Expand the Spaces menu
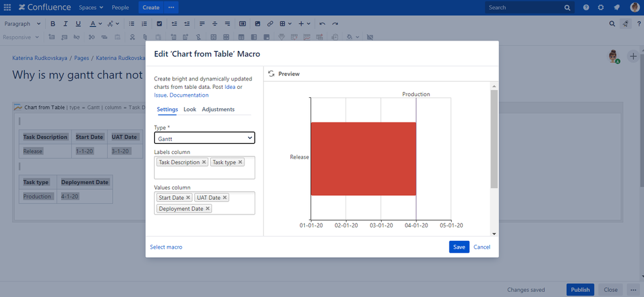Image resolution: width=644 pixels, height=297 pixels. coord(91,8)
